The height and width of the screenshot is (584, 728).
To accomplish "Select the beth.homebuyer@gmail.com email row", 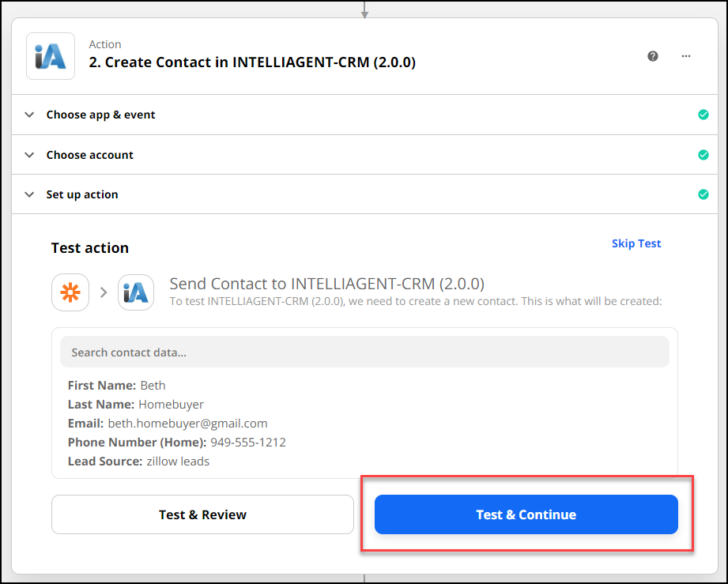I will coord(168,424).
